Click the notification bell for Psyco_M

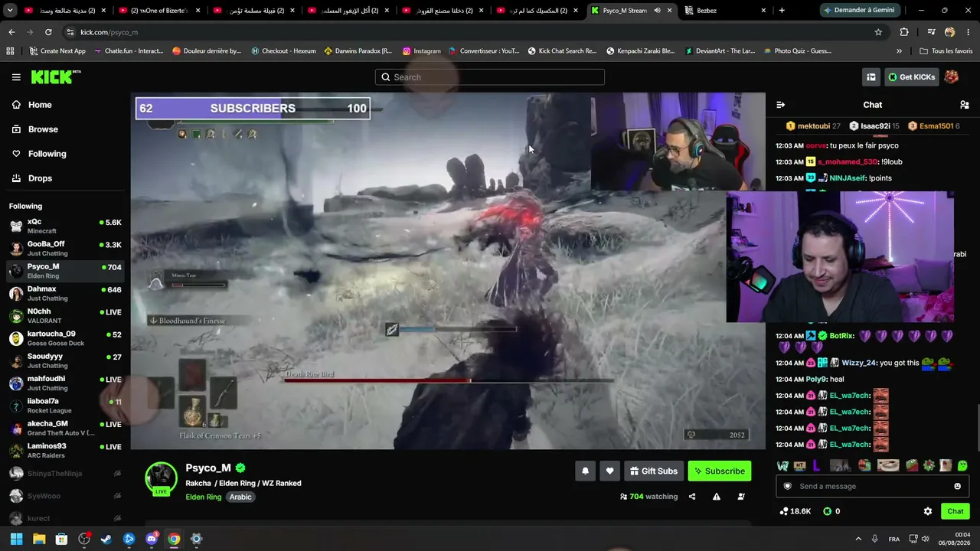coord(585,471)
